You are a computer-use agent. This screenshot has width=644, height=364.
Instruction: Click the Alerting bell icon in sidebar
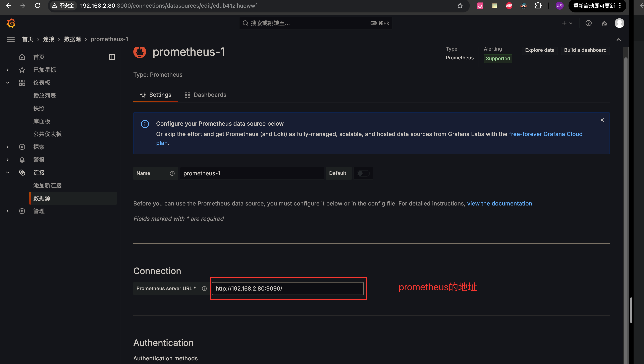tap(22, 160)
